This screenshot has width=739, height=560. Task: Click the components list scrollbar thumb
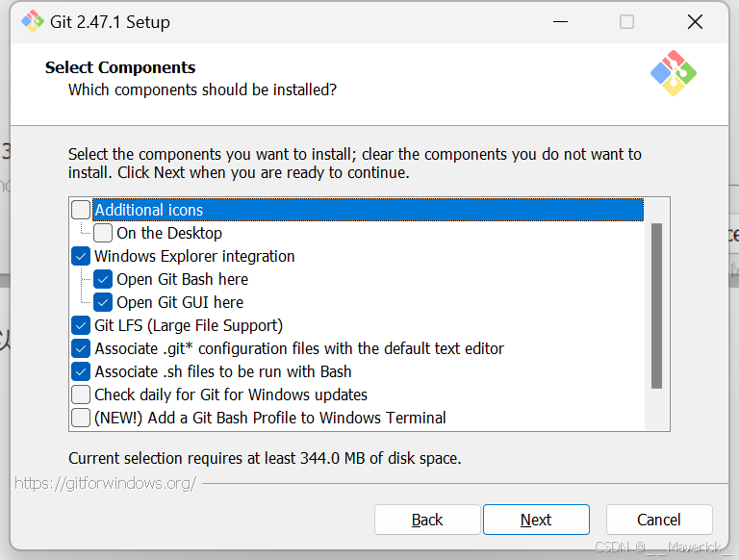[656, 306]
